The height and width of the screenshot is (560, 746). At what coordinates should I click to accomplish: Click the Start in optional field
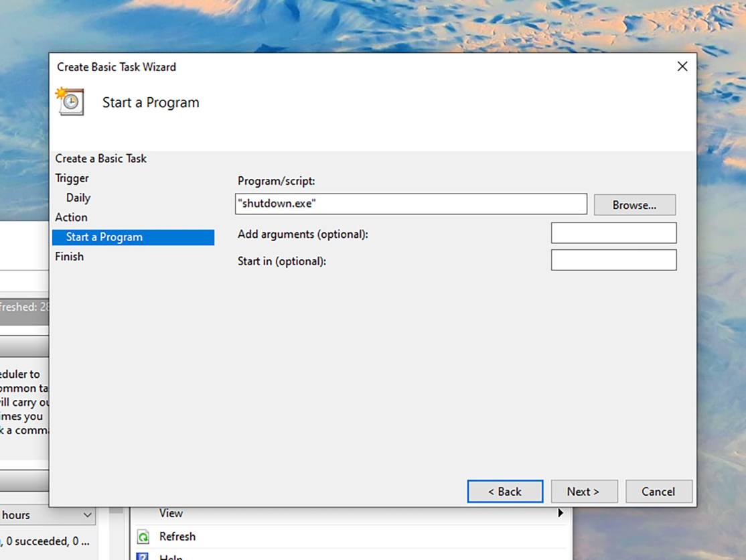click(613, 260)
